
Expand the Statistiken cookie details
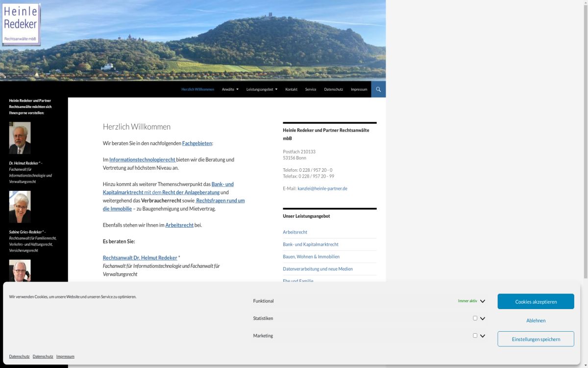(483, 318)
